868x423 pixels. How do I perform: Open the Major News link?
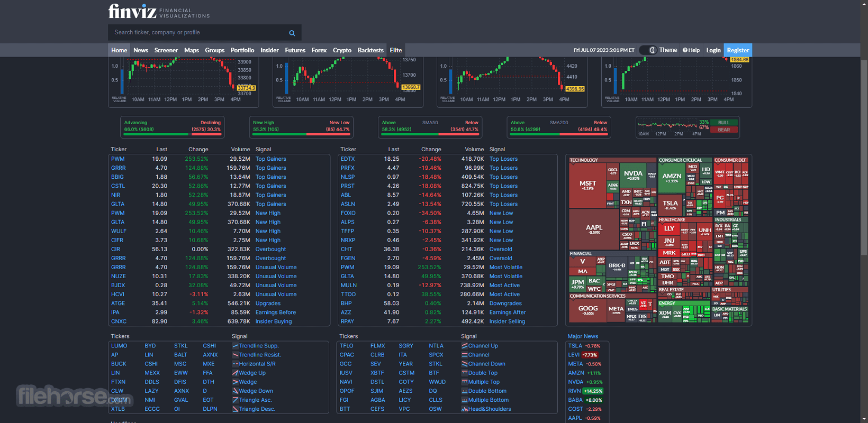[x=583, y=336]
